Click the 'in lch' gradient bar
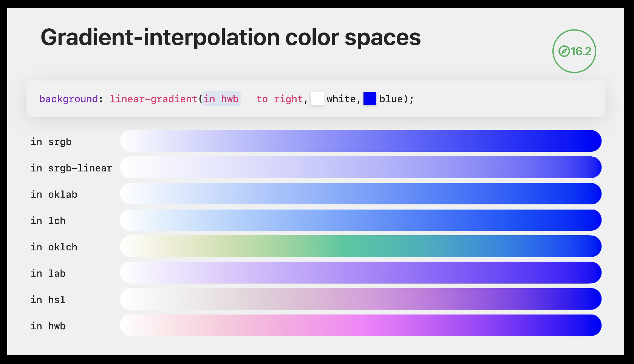Viewport: 634px width, 364px height. [x=361, y=220]
